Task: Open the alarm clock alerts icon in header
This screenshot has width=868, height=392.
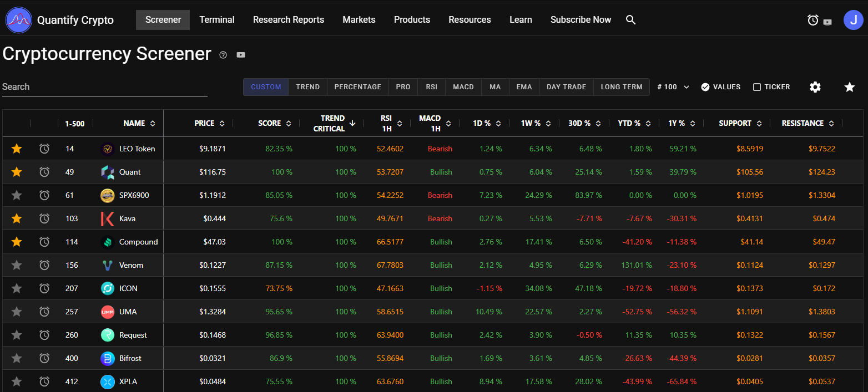Action: [x=813, y=21]
